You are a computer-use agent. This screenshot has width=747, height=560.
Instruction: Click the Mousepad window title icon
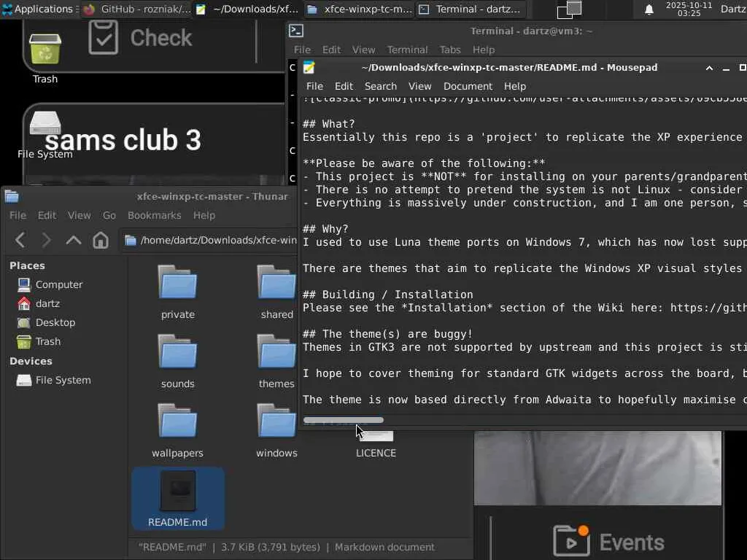pos(309,68)
